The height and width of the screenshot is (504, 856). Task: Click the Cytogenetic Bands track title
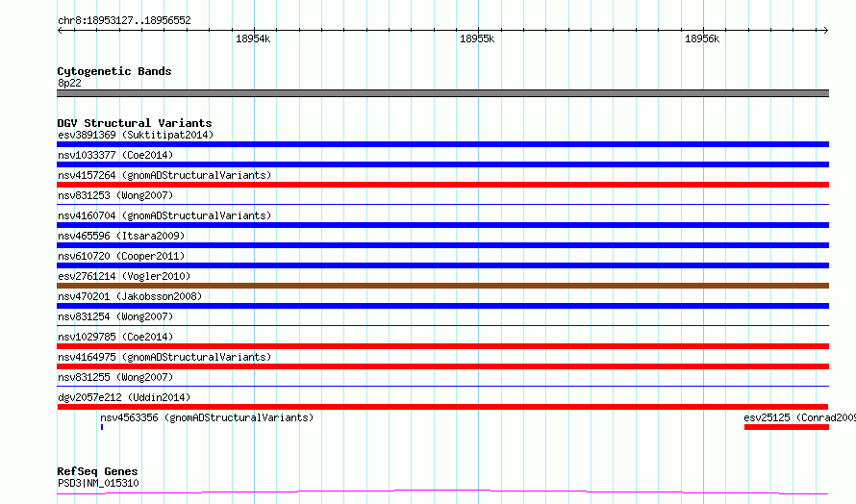coord(114,71)
